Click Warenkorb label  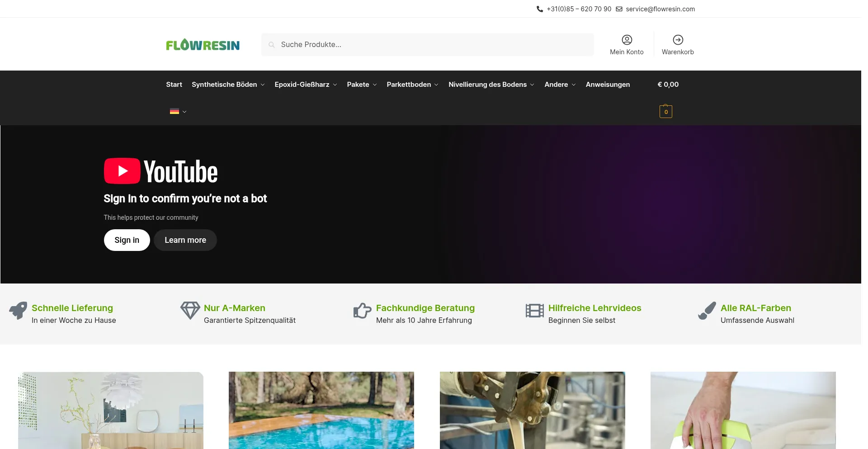[678, 52]
